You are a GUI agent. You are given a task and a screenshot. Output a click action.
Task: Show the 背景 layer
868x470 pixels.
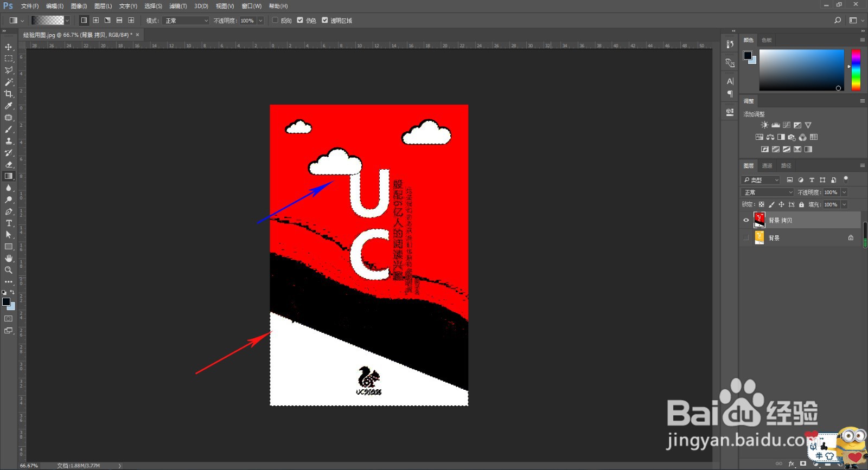746,237
